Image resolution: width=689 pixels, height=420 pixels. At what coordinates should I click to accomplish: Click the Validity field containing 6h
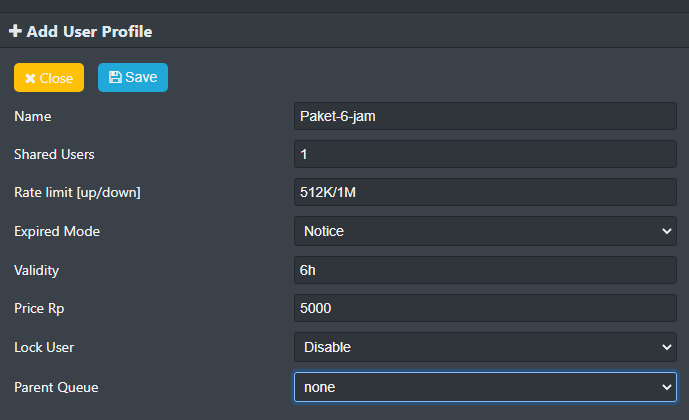485,270
